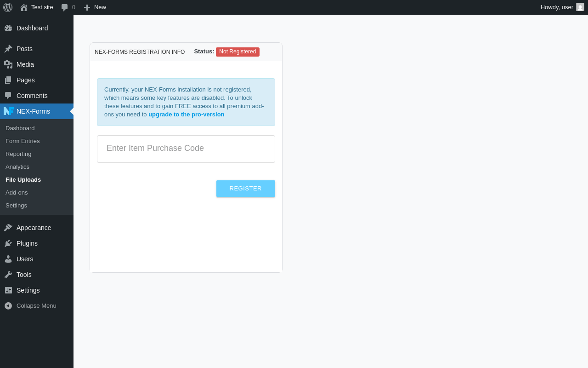Click the REGISTER button

(246, 189)
